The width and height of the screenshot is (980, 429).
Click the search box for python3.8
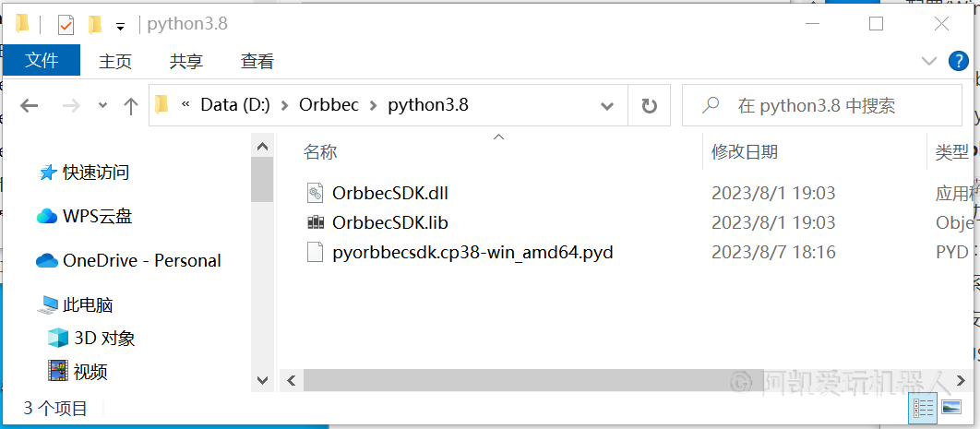822,105
